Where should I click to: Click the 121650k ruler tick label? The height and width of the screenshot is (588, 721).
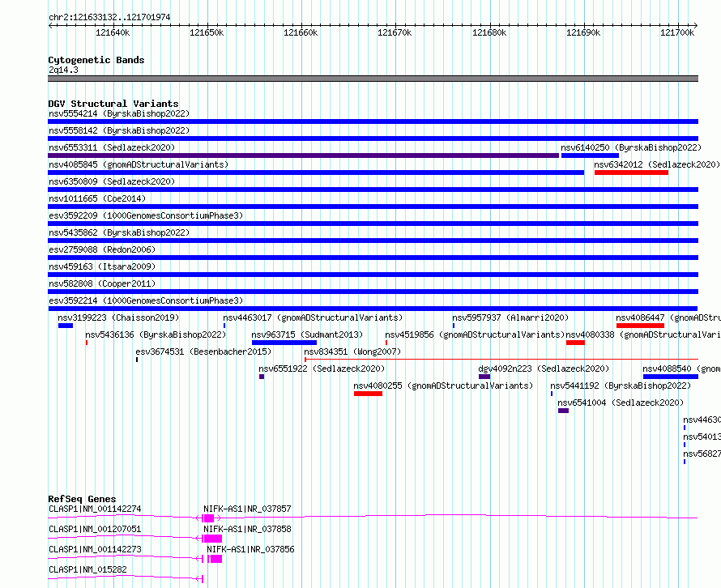[x=207, y=32]
